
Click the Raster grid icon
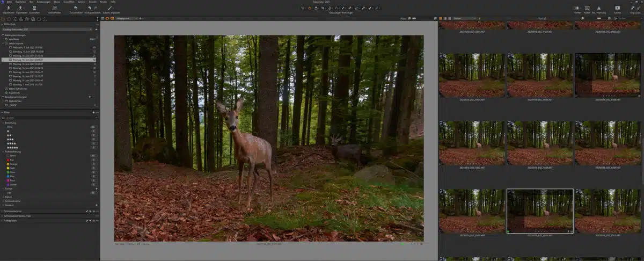587,8
